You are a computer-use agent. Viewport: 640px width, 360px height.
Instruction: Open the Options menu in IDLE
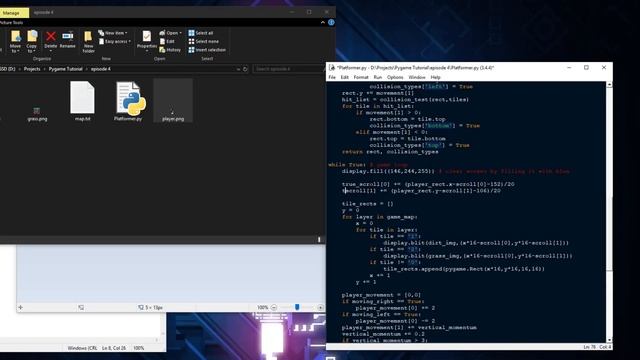[395, 77]
